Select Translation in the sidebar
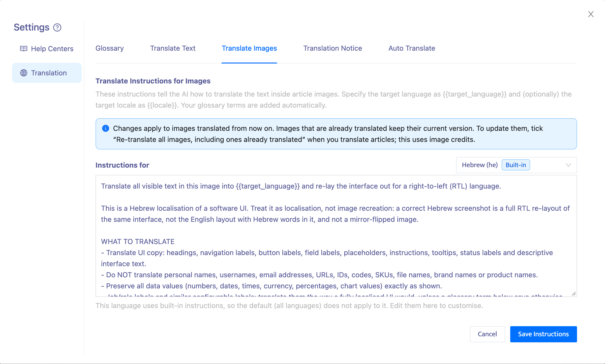Viewport: 605px width, 364px height. [47, 73]
